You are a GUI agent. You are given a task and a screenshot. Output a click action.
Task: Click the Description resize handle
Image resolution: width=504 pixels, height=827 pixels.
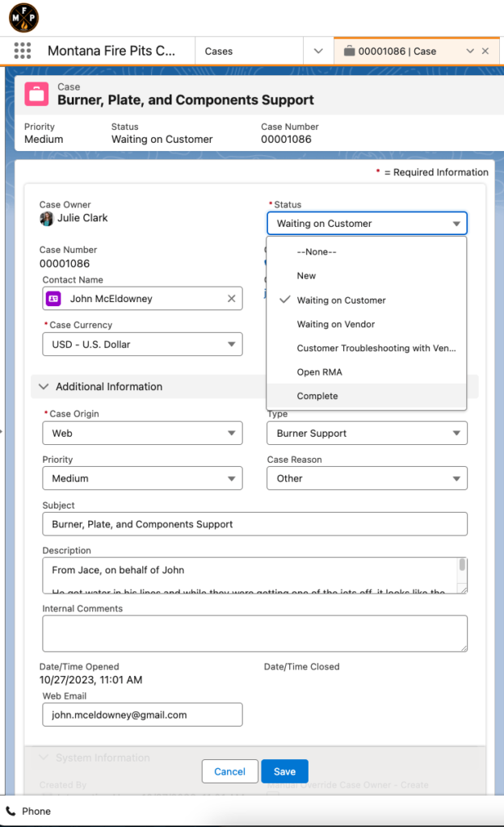(x=462, y=589)
